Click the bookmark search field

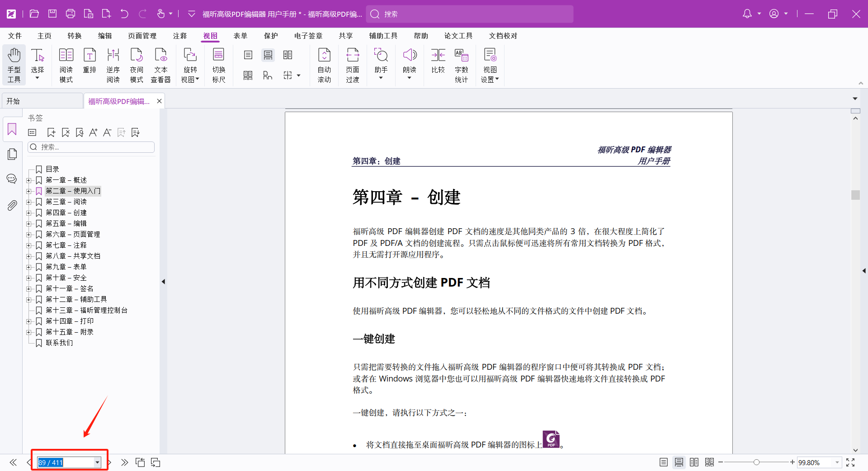click(91, 147)
